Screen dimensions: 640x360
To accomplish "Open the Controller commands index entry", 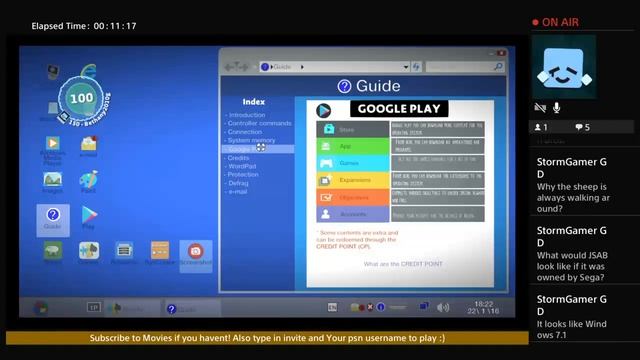I will (258, 123).
